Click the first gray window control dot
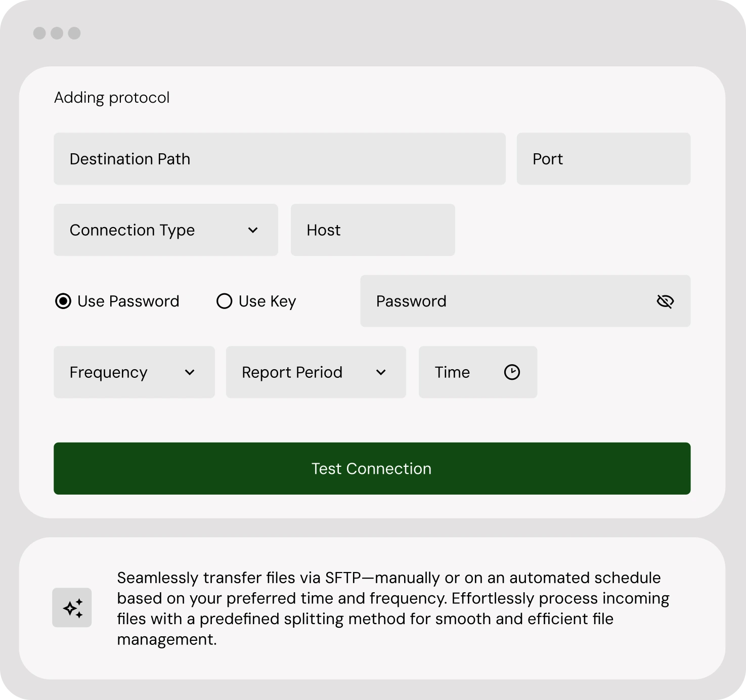This screenshot has width=746, height=700. click(x=39, y=33)
